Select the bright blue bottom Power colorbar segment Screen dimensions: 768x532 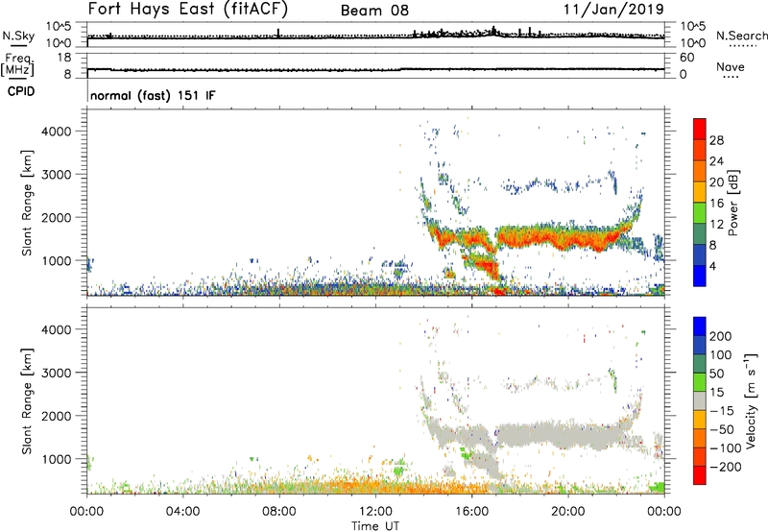coord(700,276)
